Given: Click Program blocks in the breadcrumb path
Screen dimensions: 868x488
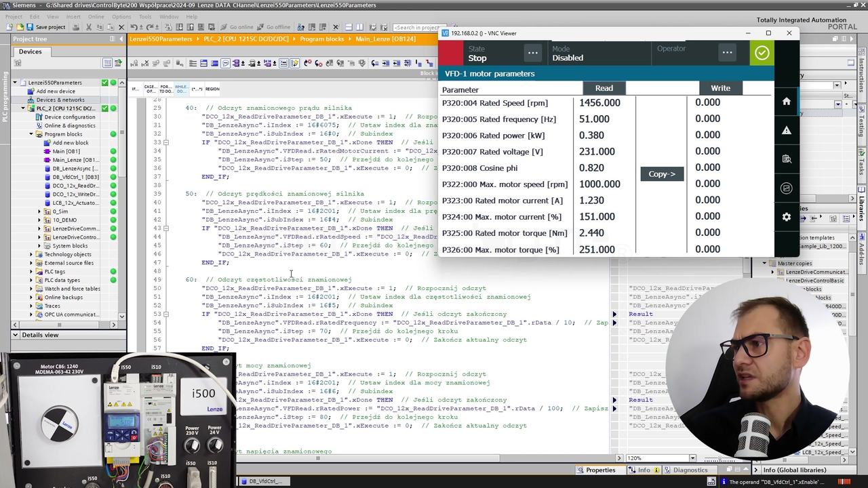Looking at the screenshot, I should click(322, 39).
